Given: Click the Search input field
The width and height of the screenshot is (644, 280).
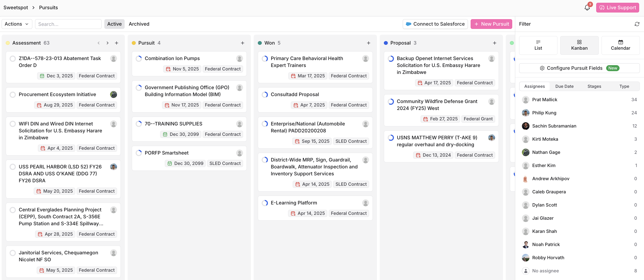Looking at the screenshot, I should pos(68,24).
